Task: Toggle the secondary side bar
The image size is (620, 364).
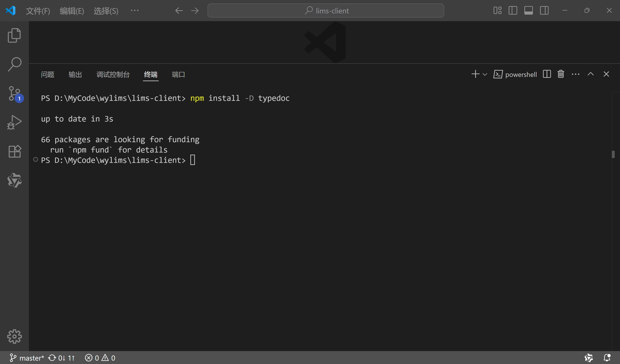Action: click(544, 10)
